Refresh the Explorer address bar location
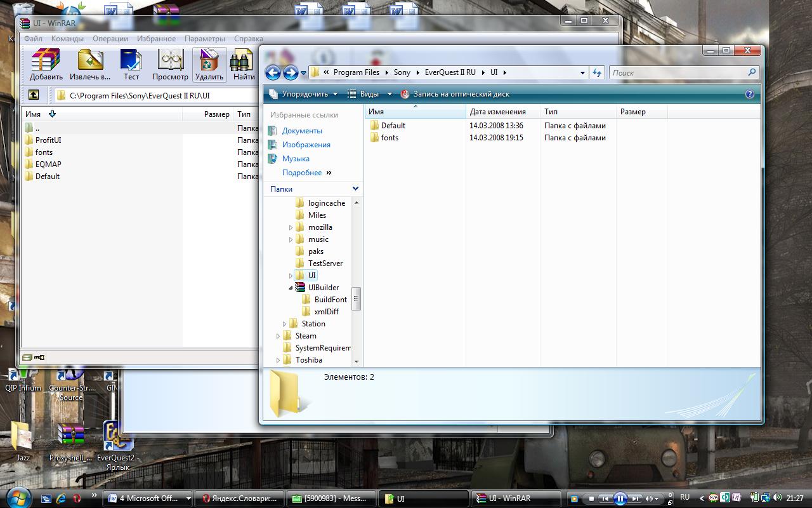This screenshot has height=508, width=812. coord(596,72)
